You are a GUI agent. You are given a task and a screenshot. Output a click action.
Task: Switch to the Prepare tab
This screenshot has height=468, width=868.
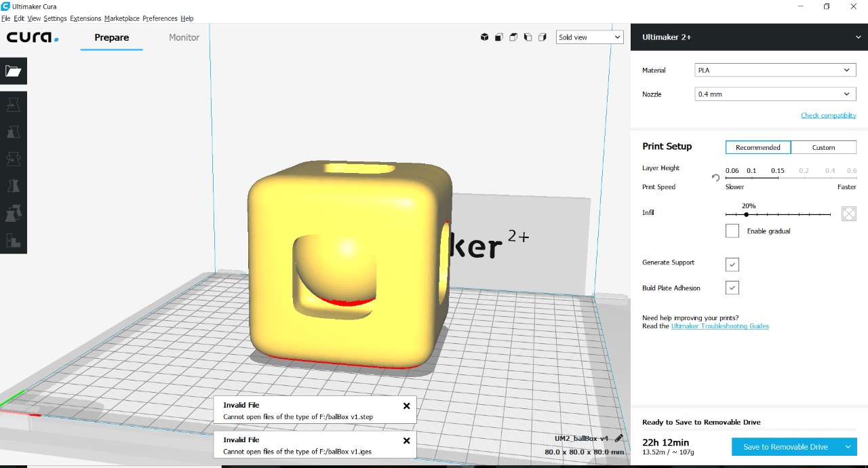pos(112,37)
